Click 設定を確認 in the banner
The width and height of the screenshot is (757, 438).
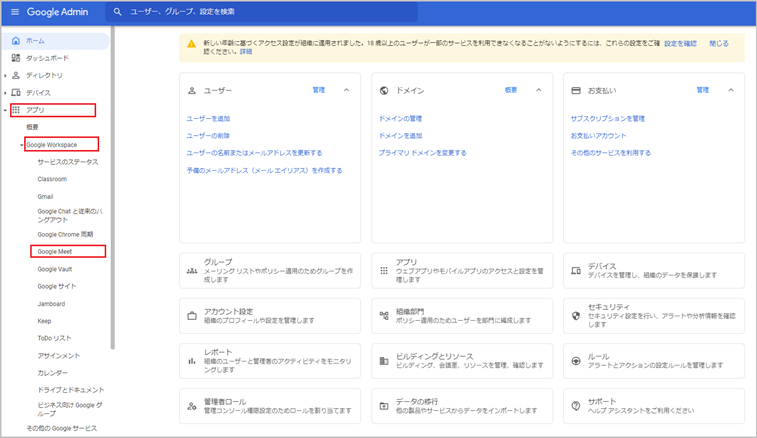point(680,43)
